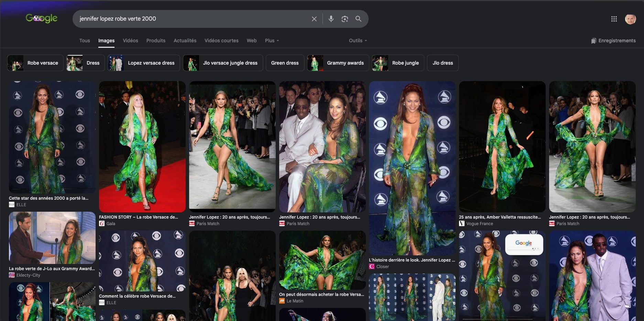
Task: Open Closer image 'L'histoire derrière le look'
Action: [412, 168]
